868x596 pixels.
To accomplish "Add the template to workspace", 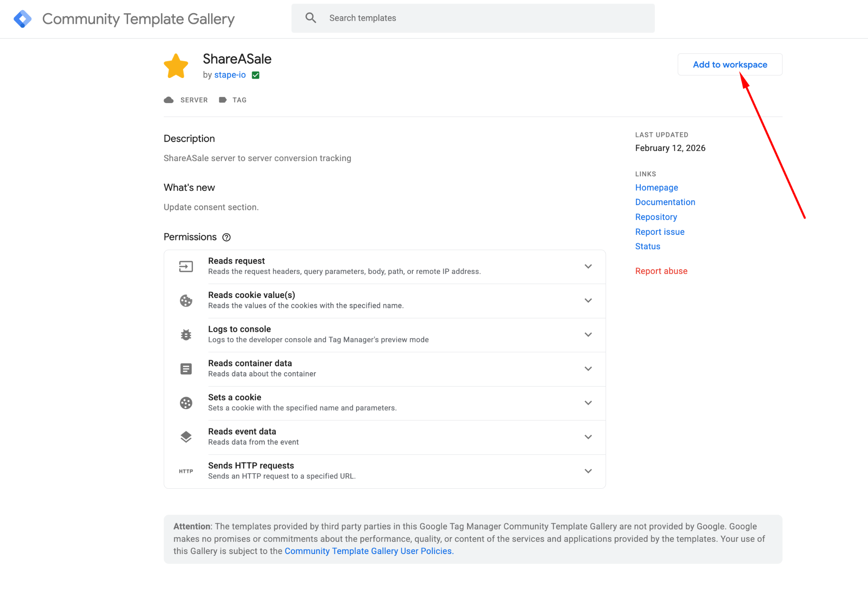I will click(x=730, y=64).
